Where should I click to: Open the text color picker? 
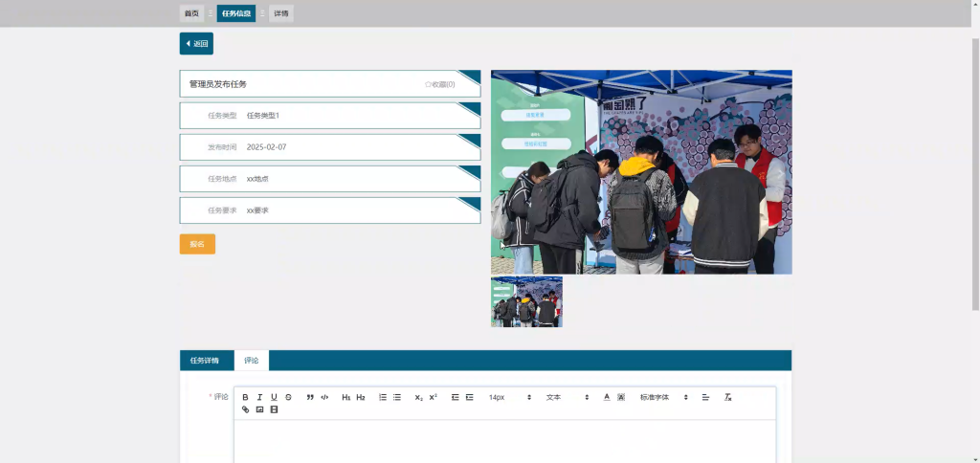(606, 397)
